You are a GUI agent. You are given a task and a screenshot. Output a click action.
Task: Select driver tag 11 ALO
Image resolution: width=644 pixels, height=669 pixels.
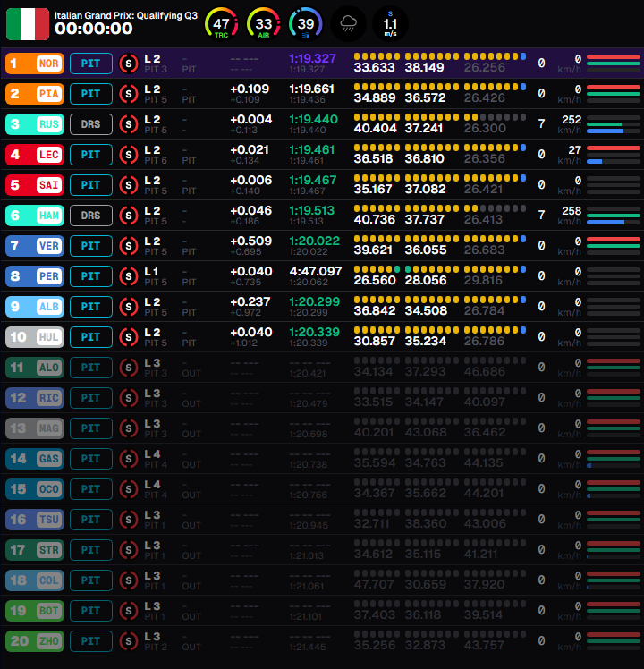click(35, 368)
